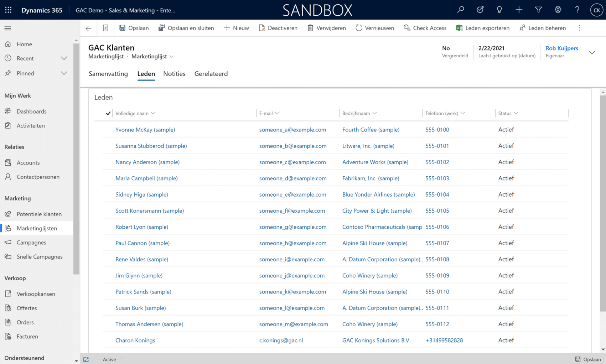Open record set page icon
Image resolution: width=606 pixels, height=364 pixels.
(x=105, y=28)
